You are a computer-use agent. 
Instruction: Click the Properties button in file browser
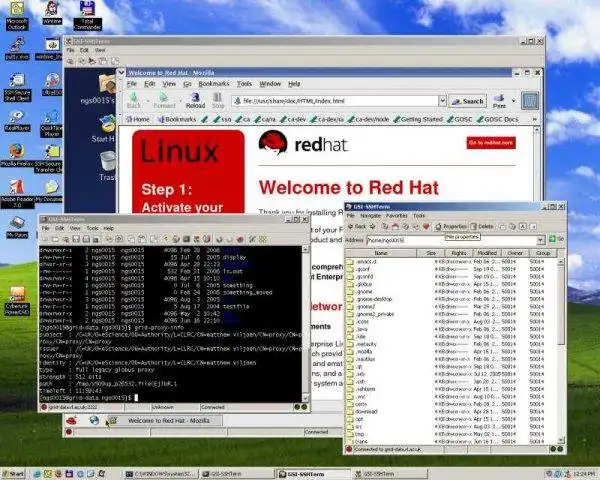[451, 227]
